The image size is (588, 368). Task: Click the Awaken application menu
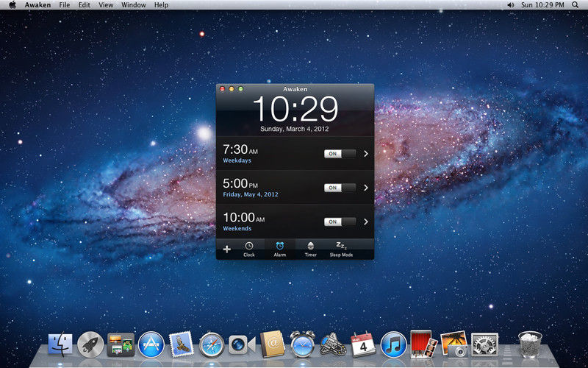(38, 5)
